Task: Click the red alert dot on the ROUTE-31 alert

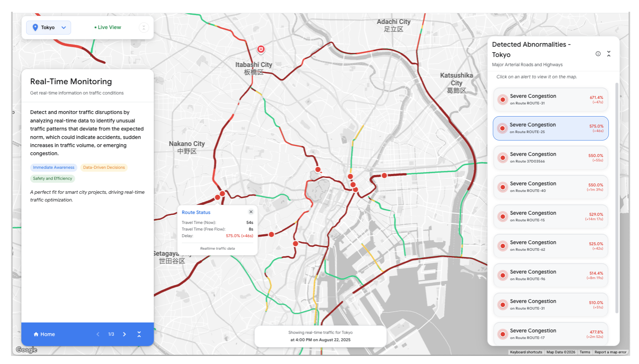Action: point(502,99)
